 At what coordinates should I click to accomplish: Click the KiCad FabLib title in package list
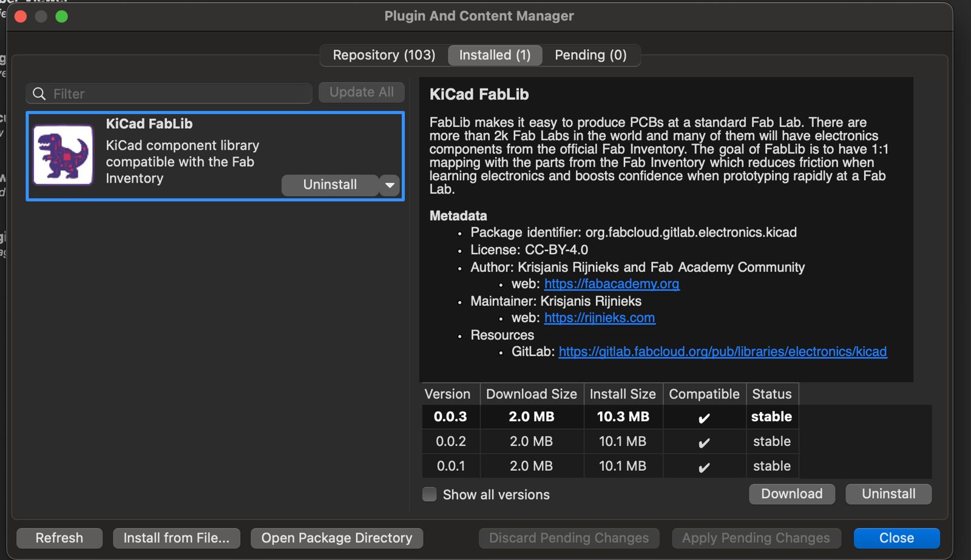point(149,124)
